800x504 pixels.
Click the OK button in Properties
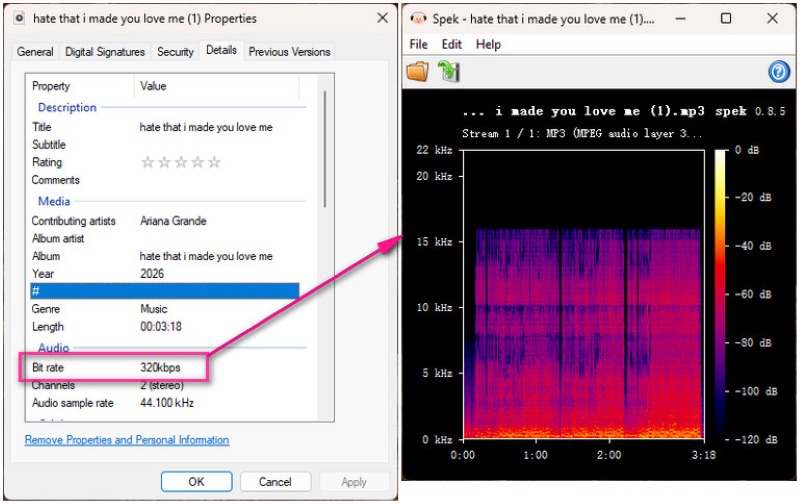click(196, 482)
